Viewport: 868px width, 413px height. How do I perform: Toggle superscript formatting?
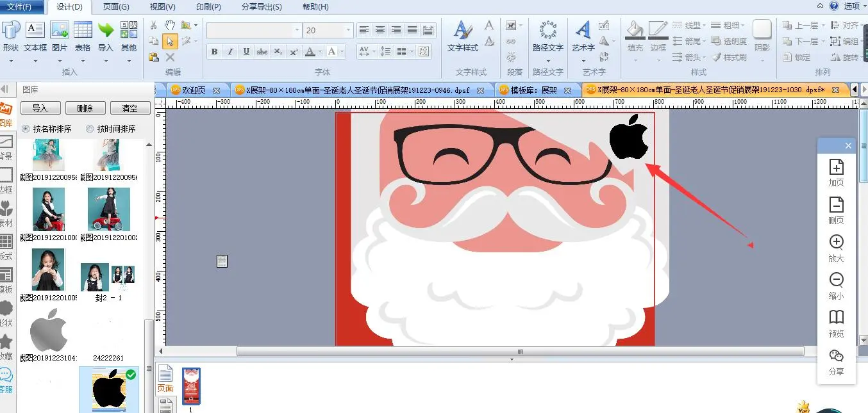(293, 52)
